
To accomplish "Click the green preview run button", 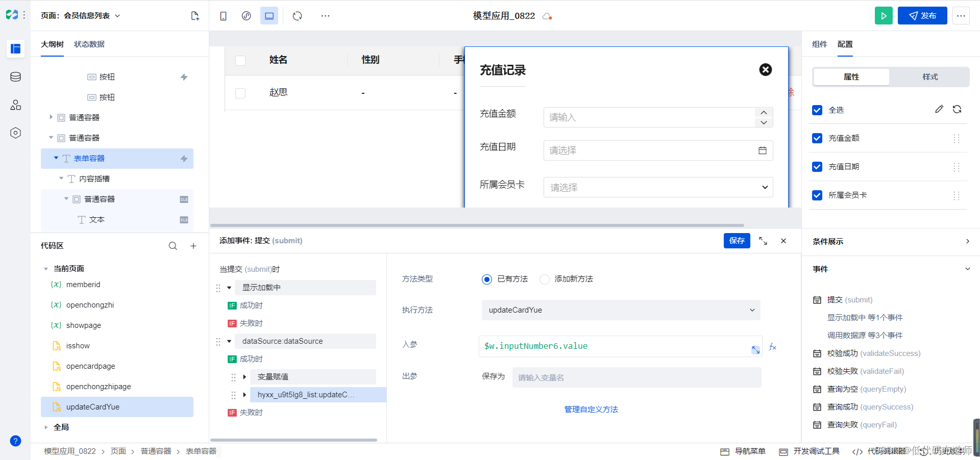I will point(884,16).
